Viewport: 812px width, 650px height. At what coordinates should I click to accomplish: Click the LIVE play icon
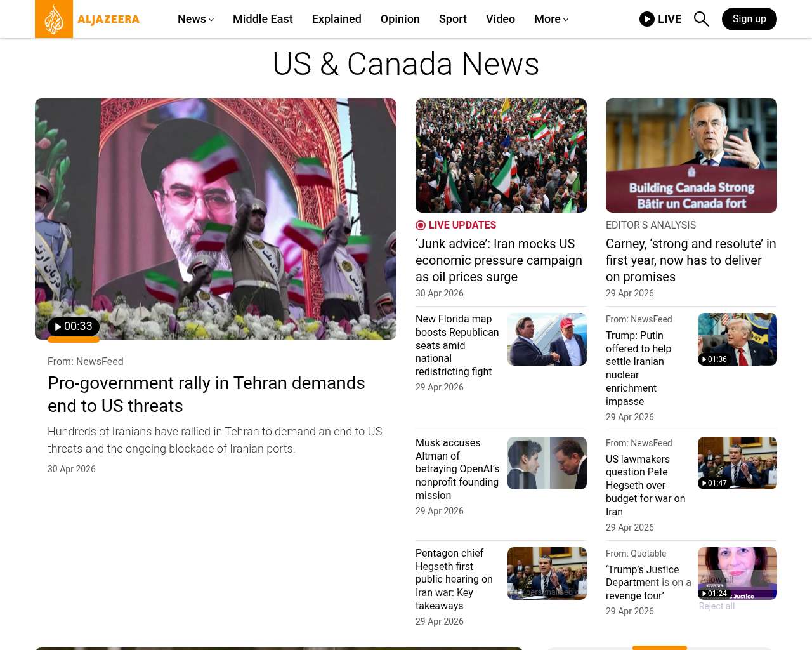point(647,19)
